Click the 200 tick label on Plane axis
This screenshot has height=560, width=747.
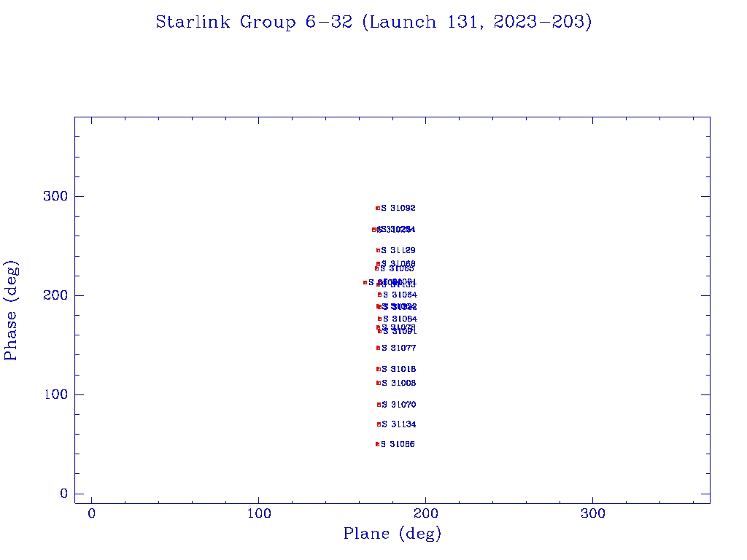[425, 513]
